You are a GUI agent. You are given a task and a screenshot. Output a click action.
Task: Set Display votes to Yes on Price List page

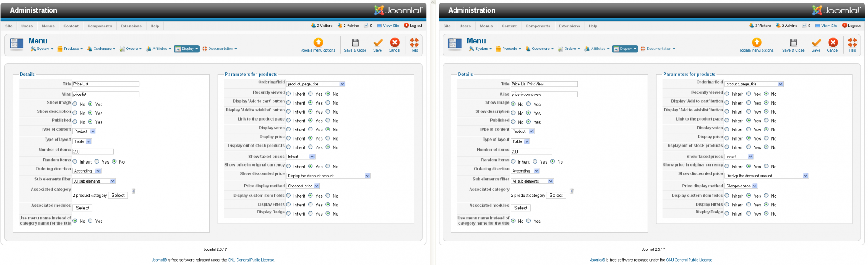point(310,129)
